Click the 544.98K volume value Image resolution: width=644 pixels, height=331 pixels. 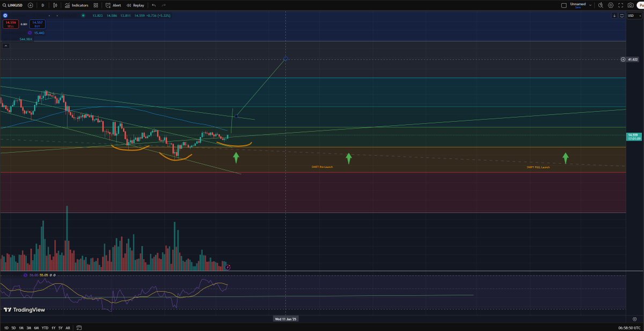[27, 39]
